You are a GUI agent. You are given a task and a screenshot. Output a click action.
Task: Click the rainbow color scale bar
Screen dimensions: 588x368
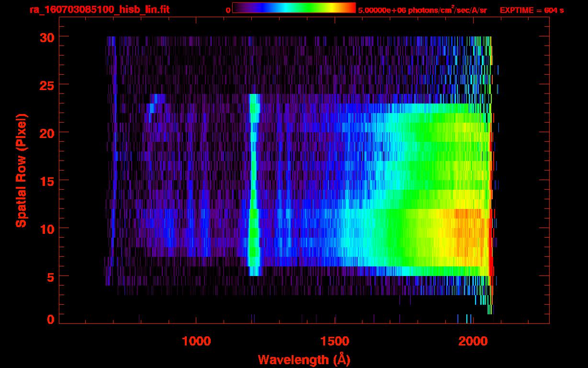point(294,8)
